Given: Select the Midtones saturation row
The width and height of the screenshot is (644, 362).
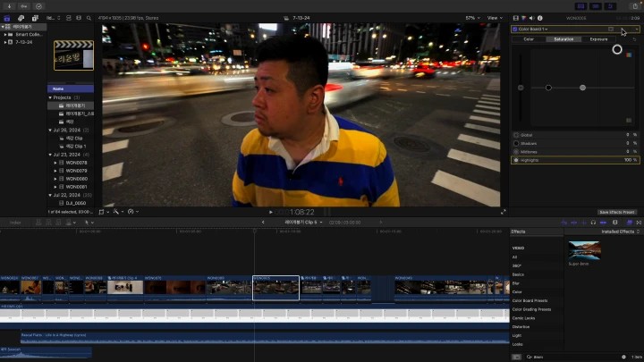Looking at the screenshot, I should pyautogui.click(x=575, y=152).
